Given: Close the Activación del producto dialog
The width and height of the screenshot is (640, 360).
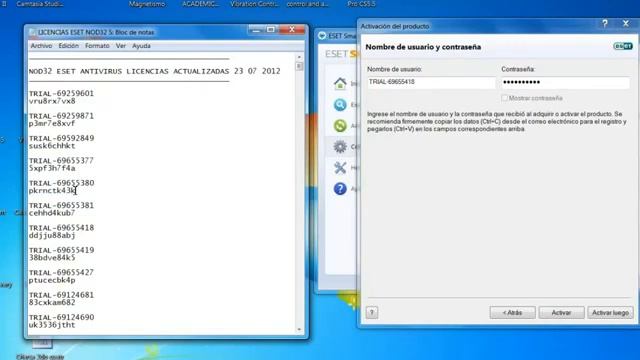Looking at the screenshot, I should (x=626, y=24).
